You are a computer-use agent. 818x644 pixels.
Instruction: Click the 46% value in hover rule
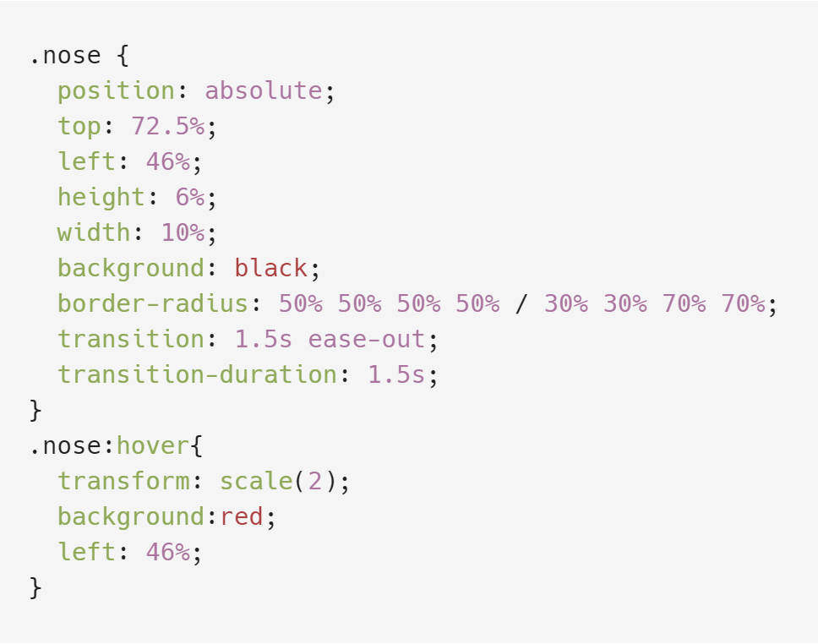click(168, 552)
